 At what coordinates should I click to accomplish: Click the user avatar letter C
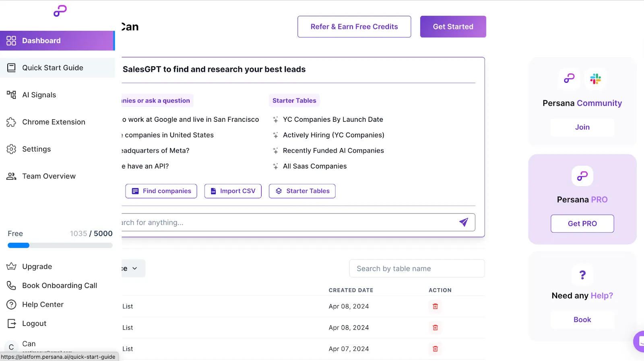(x=11, y=347)
